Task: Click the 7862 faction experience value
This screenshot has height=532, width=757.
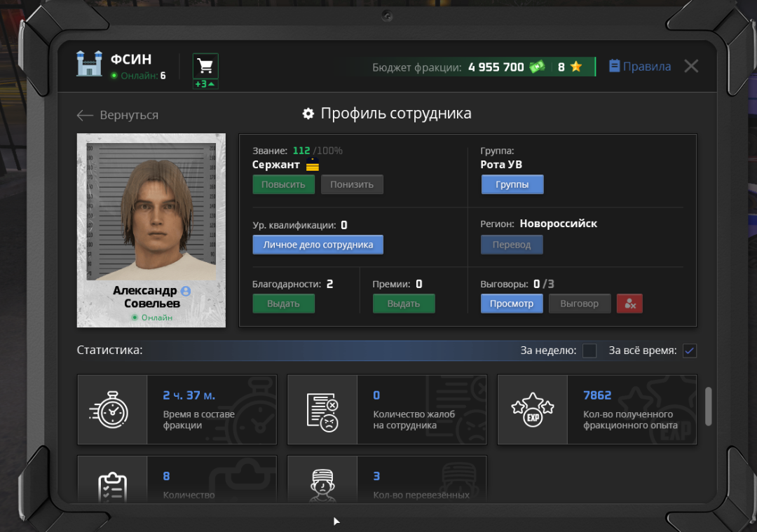Action: coord(597,395)
